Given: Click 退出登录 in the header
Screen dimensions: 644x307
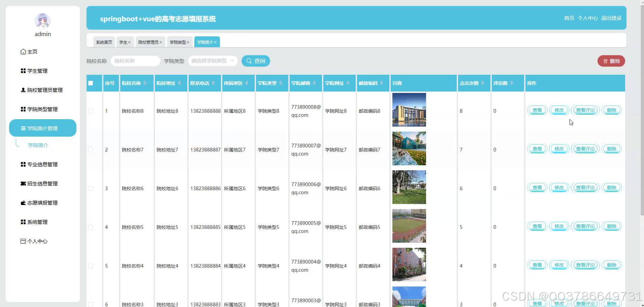Looking at the screenshot, I should coord(611,18).
